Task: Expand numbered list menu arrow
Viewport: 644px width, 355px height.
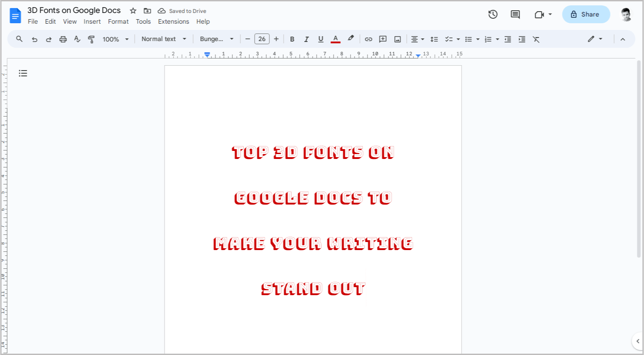Action: click(x=497, y=39)
